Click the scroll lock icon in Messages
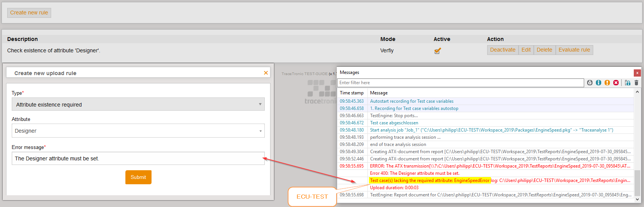 tap(628, 83)
